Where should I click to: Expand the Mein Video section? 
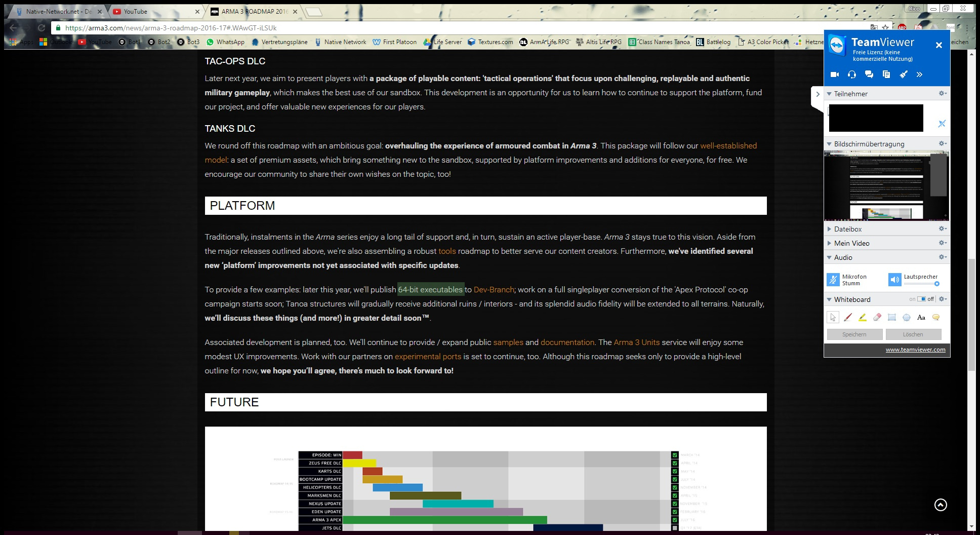tap(851, 243)
